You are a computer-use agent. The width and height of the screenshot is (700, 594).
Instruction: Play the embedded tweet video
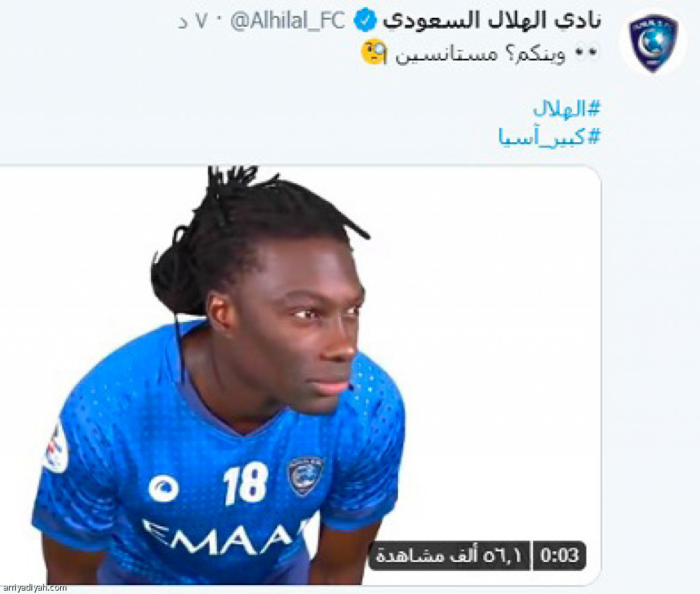tap(300, 375)
